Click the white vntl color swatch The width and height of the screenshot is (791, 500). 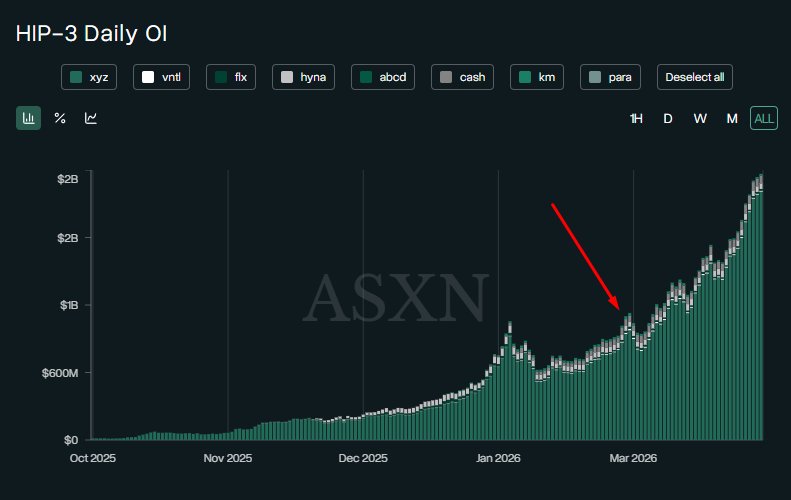148,77
